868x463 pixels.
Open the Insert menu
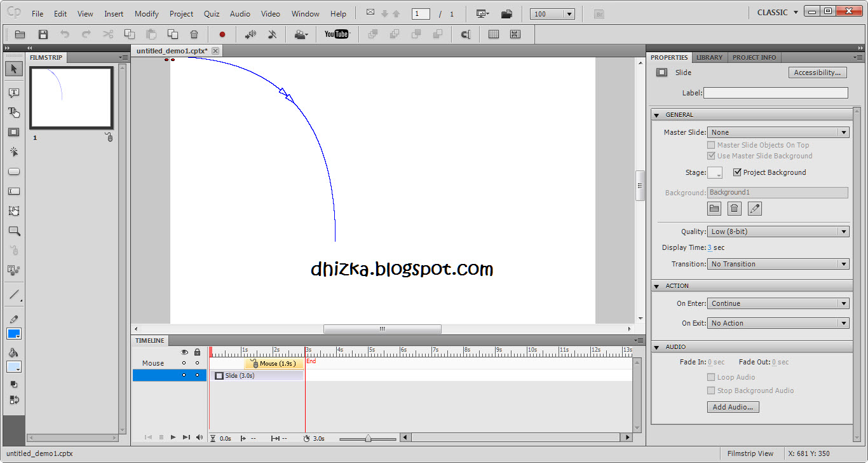click(114, 13)
